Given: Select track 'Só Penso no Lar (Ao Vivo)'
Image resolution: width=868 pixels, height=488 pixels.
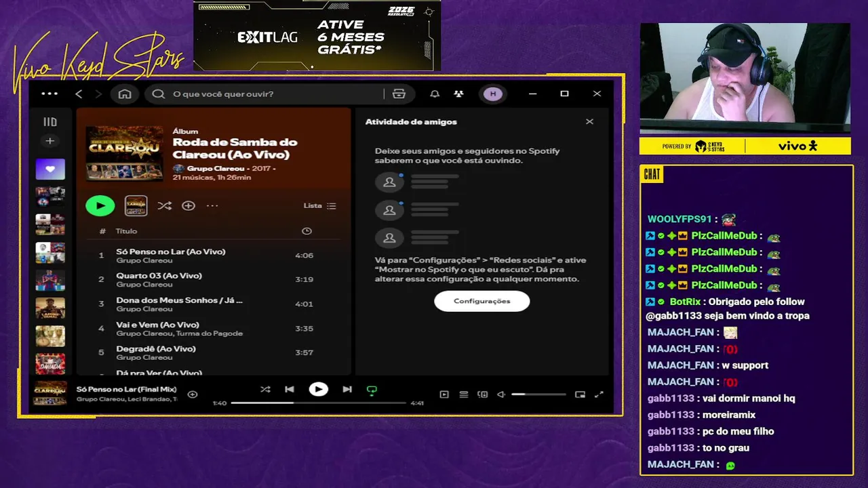Looking at the screenshot, I should (x=170, y=251).
